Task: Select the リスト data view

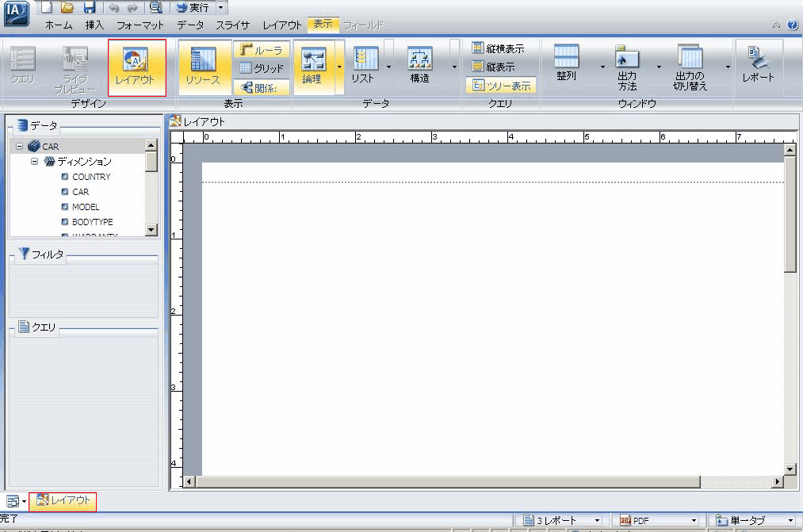Action: (x=364, y=66)
